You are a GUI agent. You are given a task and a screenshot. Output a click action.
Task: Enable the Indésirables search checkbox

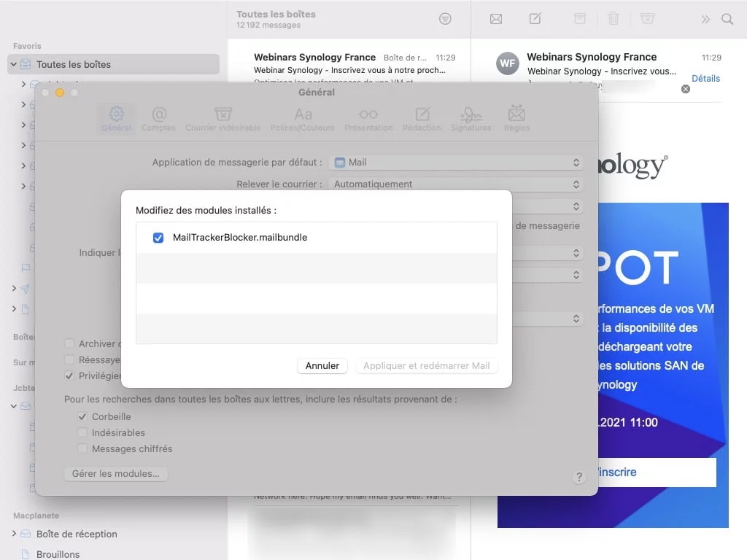[82, 433]
